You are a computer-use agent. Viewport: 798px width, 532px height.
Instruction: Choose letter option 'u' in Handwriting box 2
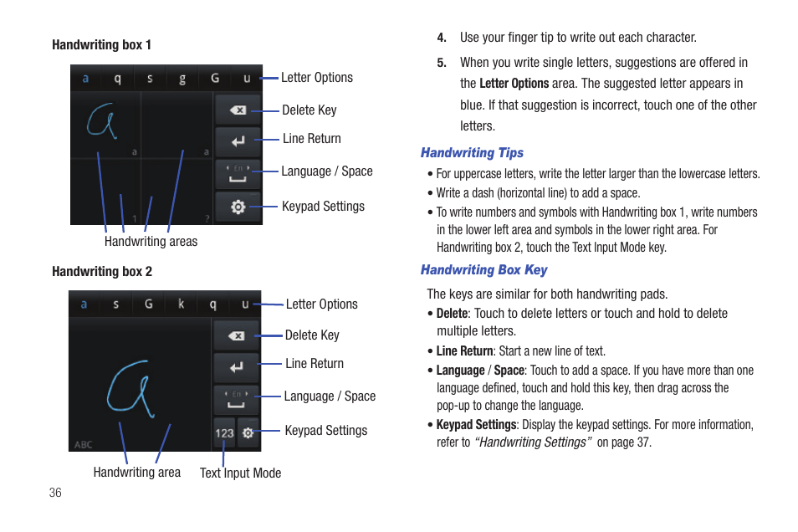pos(245,304)
